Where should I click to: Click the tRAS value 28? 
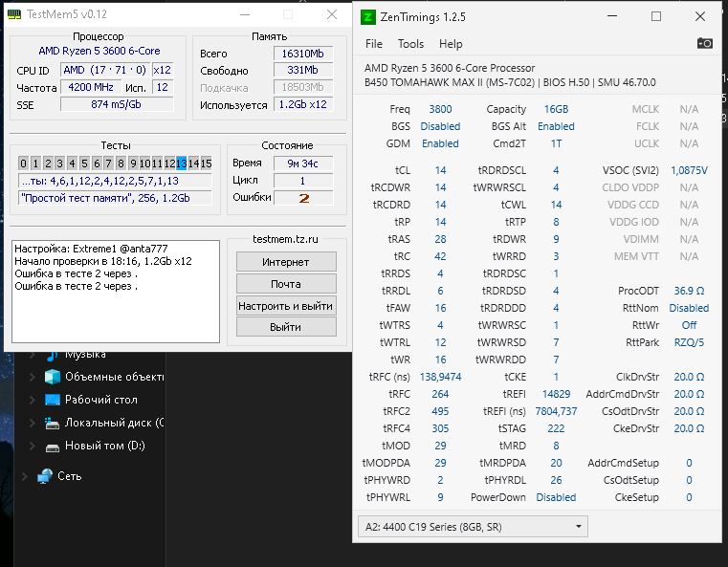tap(440, 239)
